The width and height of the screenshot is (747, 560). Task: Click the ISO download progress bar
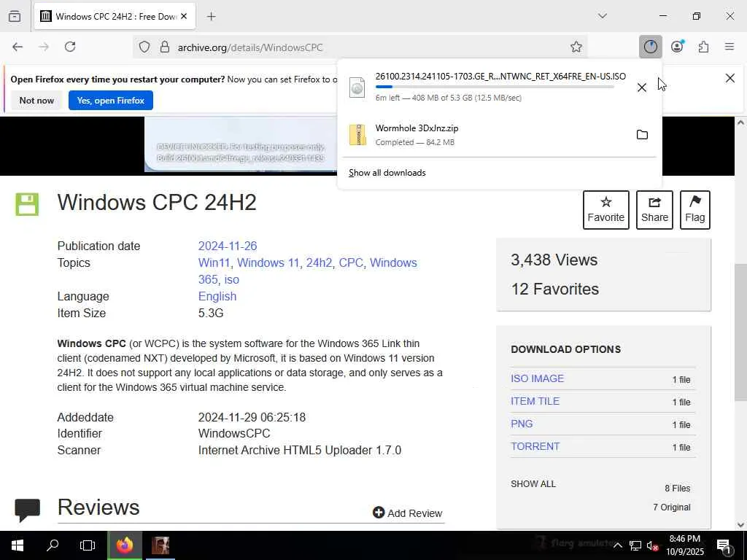tap(495, 87)
